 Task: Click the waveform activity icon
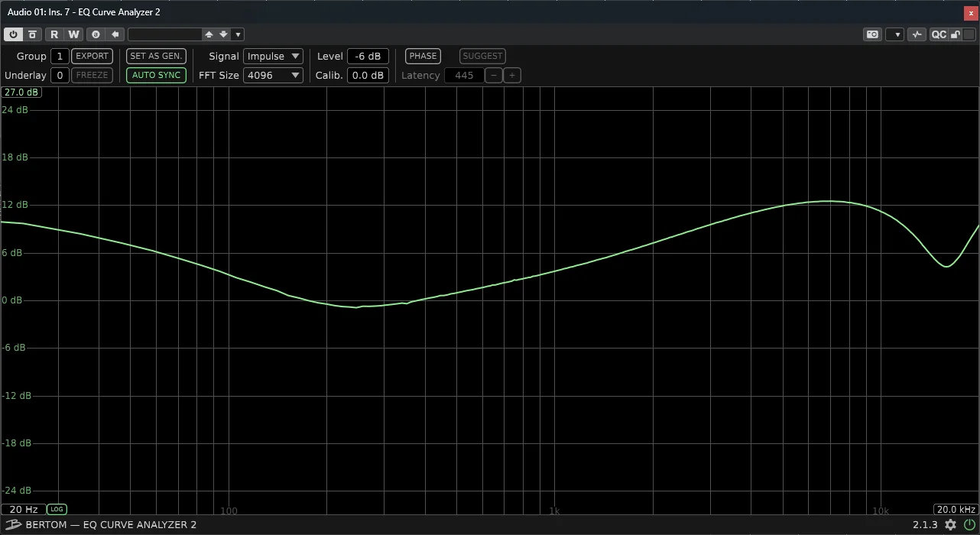[x=917, y=34]
